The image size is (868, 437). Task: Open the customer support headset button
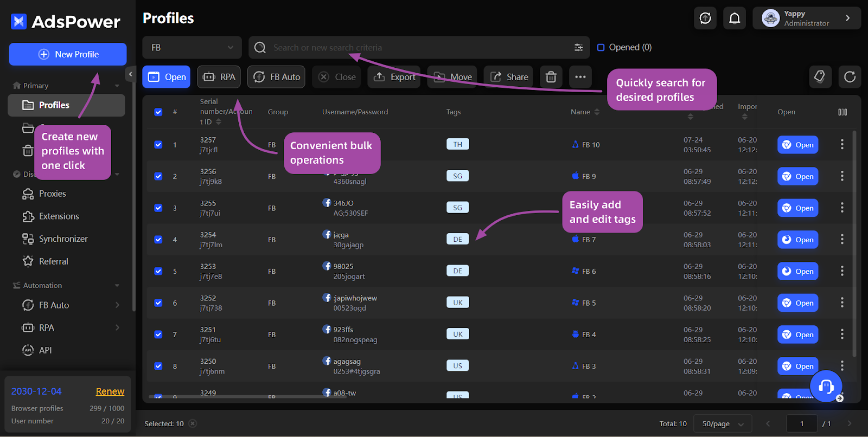pos(826,386)
